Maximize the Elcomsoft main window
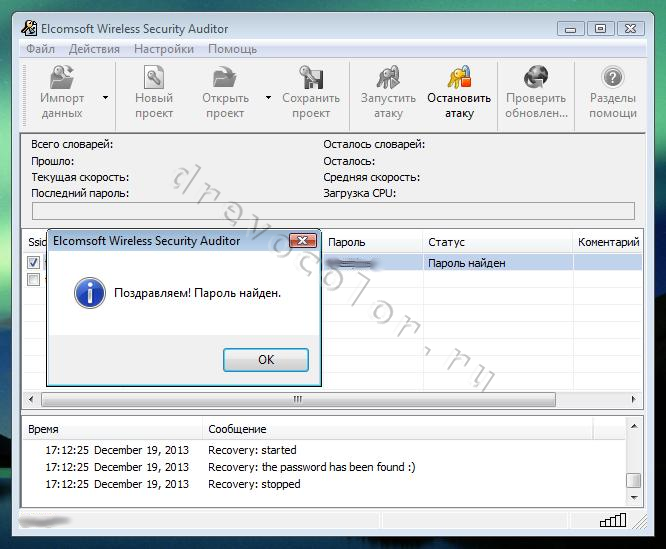 click(x=600, y=29)
